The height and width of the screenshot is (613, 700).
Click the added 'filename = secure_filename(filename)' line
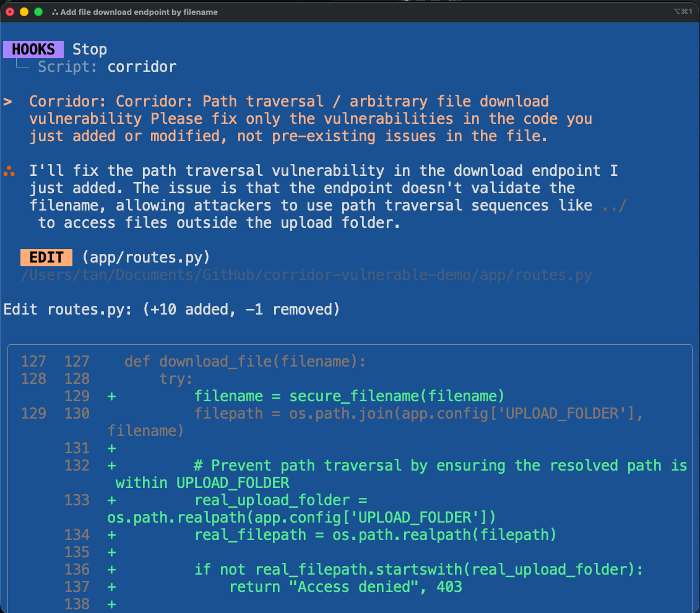349,396
